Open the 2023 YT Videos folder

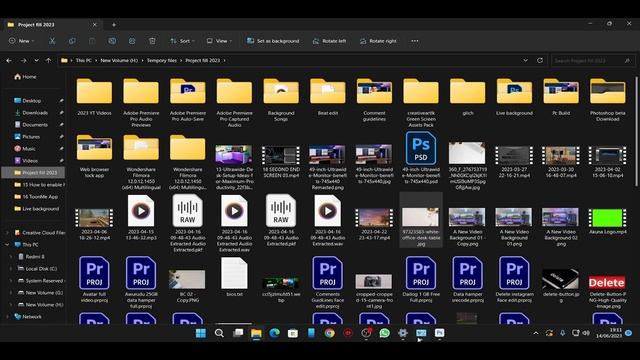point(94,97)
